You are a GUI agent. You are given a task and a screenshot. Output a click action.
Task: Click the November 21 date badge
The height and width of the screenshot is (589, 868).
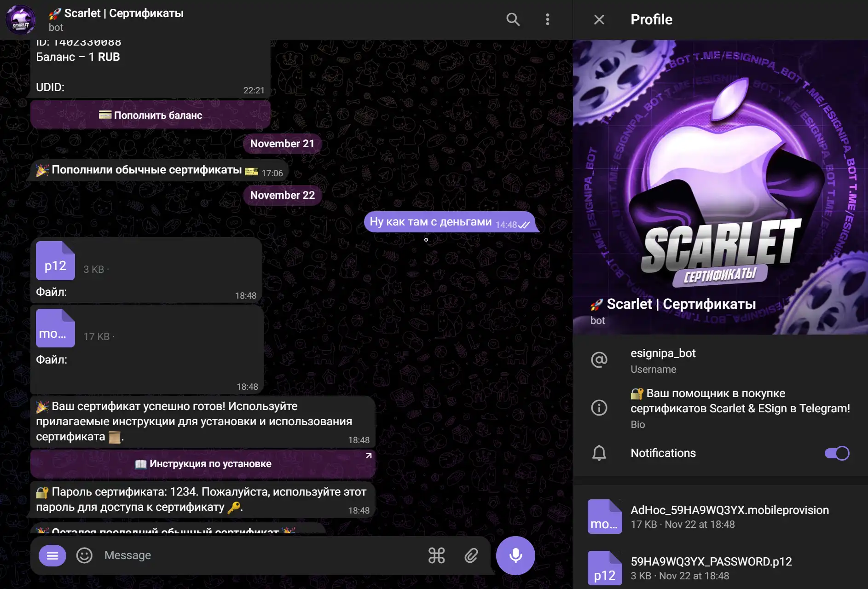pyautogui.click(x=282, y=144)
